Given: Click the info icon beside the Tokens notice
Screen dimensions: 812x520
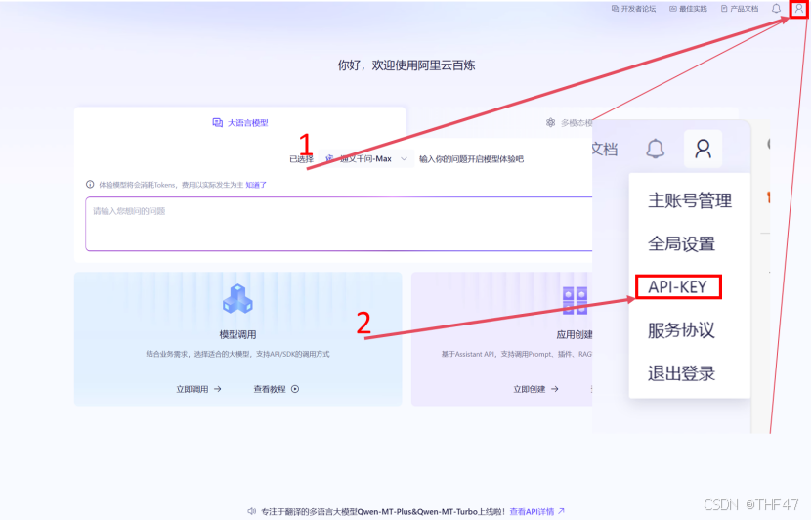Looking at the screenshot, I should tap(90, 185).
